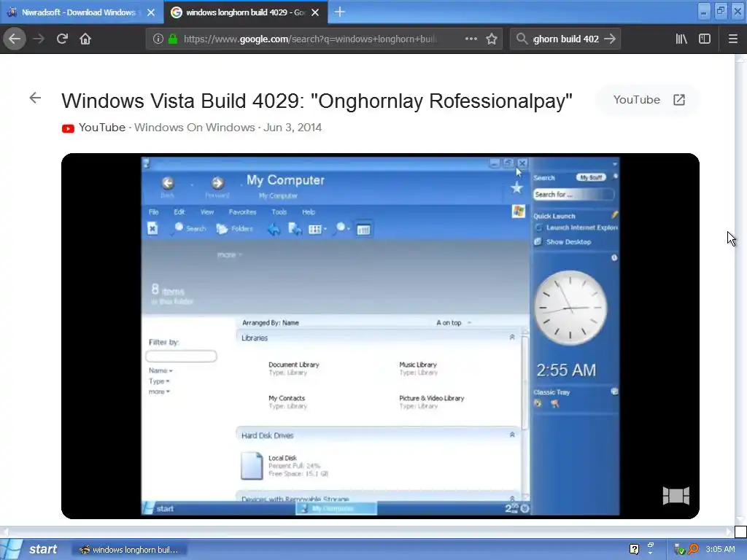Screen dimensions: 747x560
Task: Restore down the Firefox window
Action: (721, 12)
